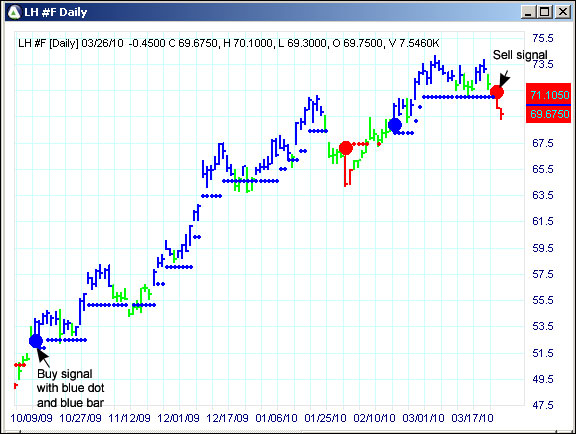Viewport: 576px width, 434px height.
Task: Click the 75.5 price axis label
Action: [x=543, y=38]
